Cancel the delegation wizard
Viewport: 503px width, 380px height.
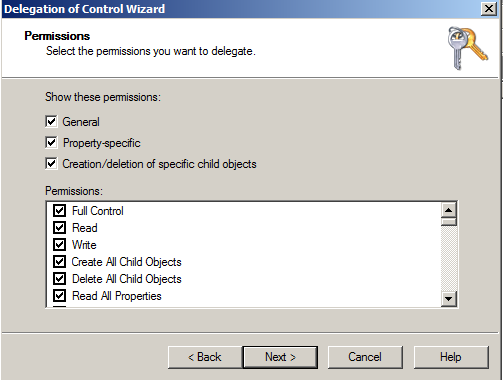tap(365, 357)
